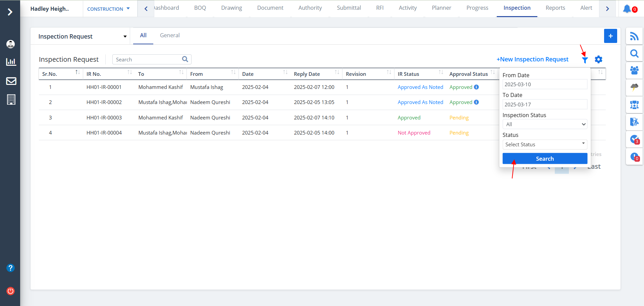Click the red power logout icon

pos(11,291)
